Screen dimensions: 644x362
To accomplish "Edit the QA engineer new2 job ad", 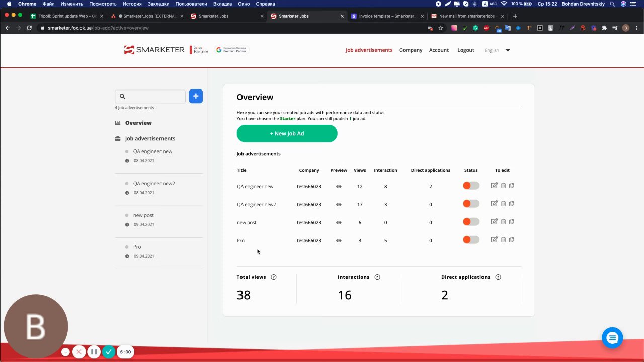I will pyautogui.click(x=494, y=204).
